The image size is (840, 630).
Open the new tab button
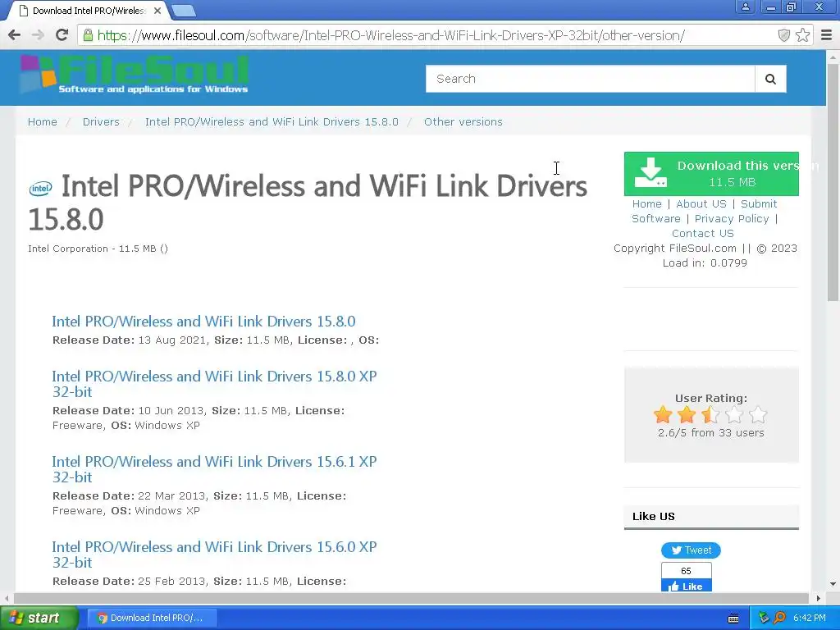click(x=184, y=10)
